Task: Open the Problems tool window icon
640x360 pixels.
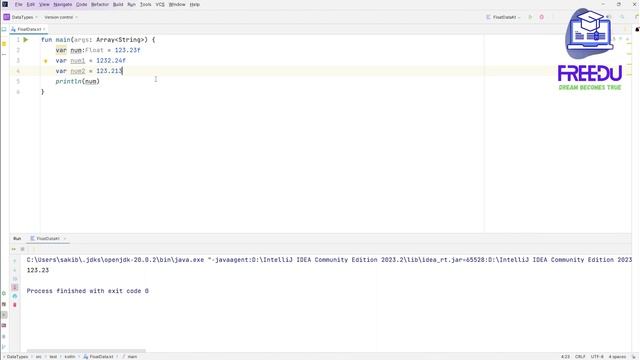Action: point(4,336)
